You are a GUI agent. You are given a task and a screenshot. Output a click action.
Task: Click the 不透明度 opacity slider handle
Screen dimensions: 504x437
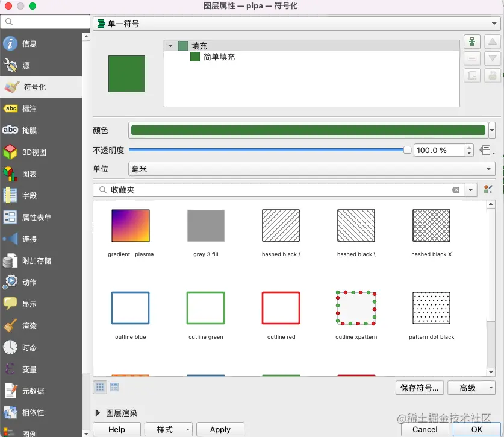(x=407, y=150)
